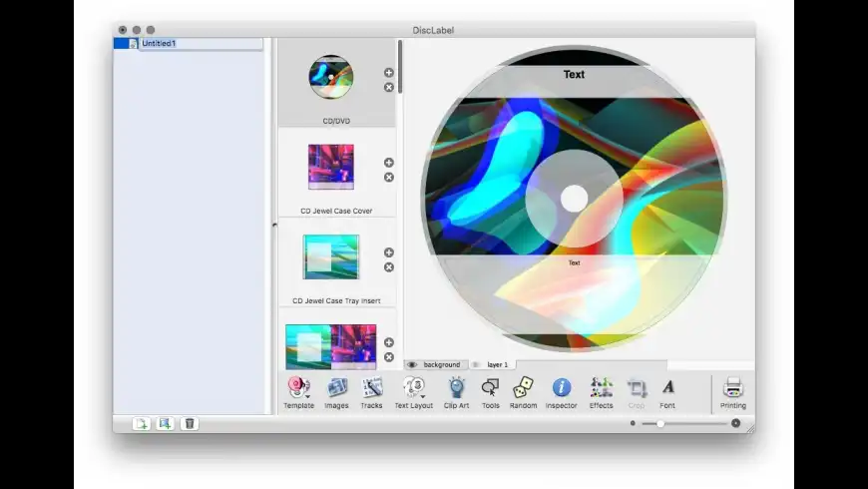Add a CD/DVD design element
868x489 pixels.
coord(389,73)
